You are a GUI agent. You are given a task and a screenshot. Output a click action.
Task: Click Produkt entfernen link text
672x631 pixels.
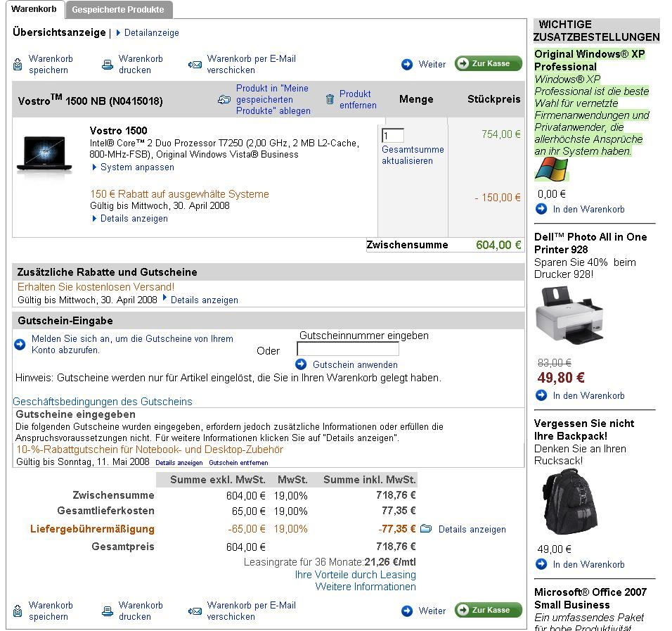pos(358,99)
